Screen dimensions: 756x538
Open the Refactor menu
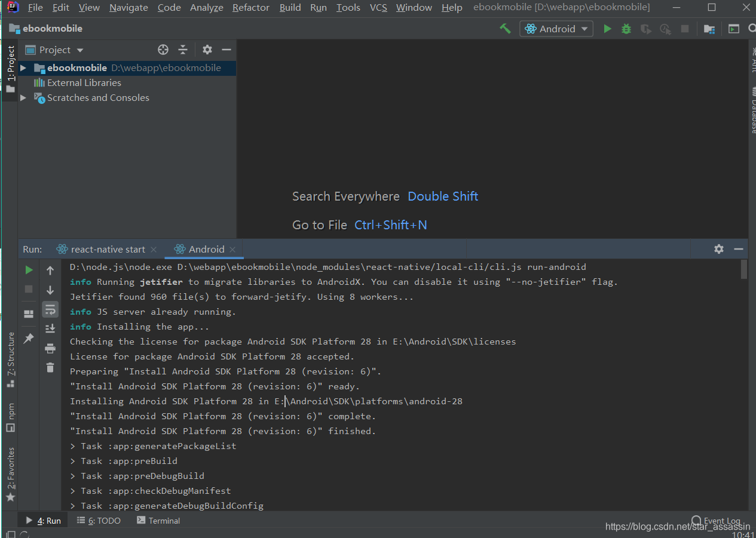(x=251, y=8)
